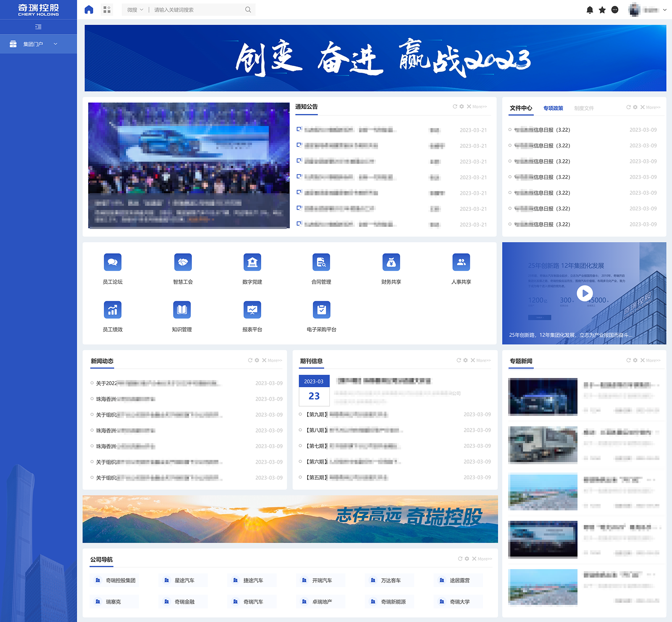Screen dimensions: 672x622
Task: Open 员工论坛 app
Action: (113, 269)
